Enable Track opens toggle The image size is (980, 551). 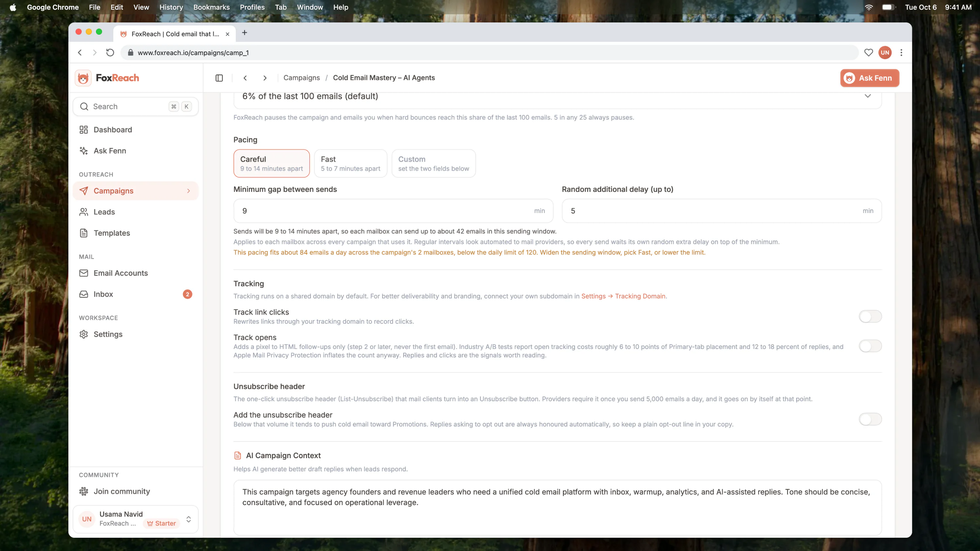click(870, 346)
